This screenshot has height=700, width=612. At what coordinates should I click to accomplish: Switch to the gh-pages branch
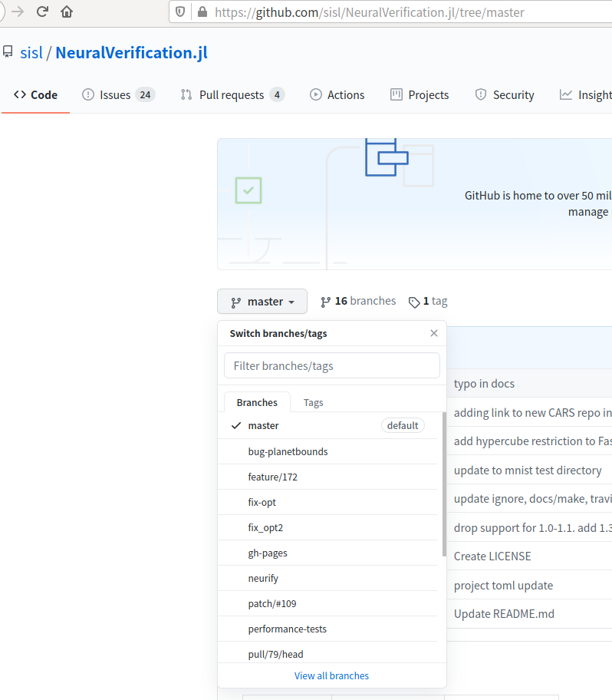click(327, 553)
